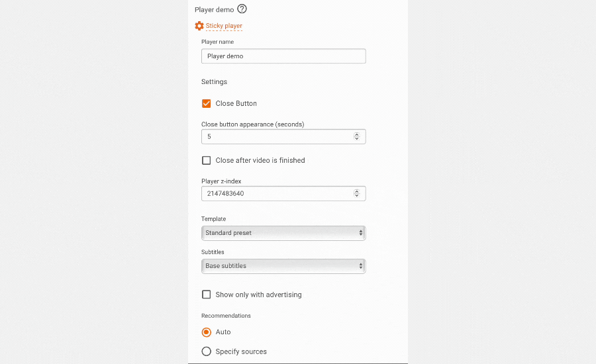The image size is (596, 364).
Task: Select the Specify sources radio button
Action: click(207, 351)
